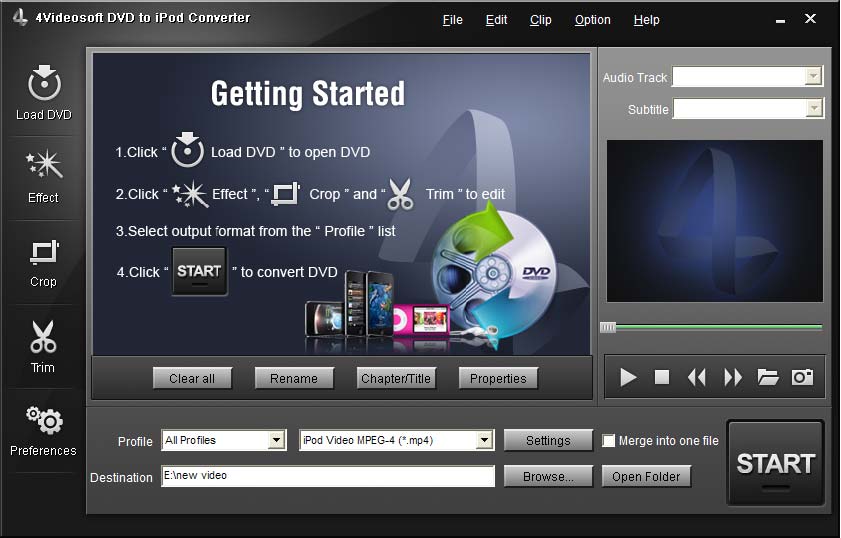Click the Open Folder button

pos(646,476)
